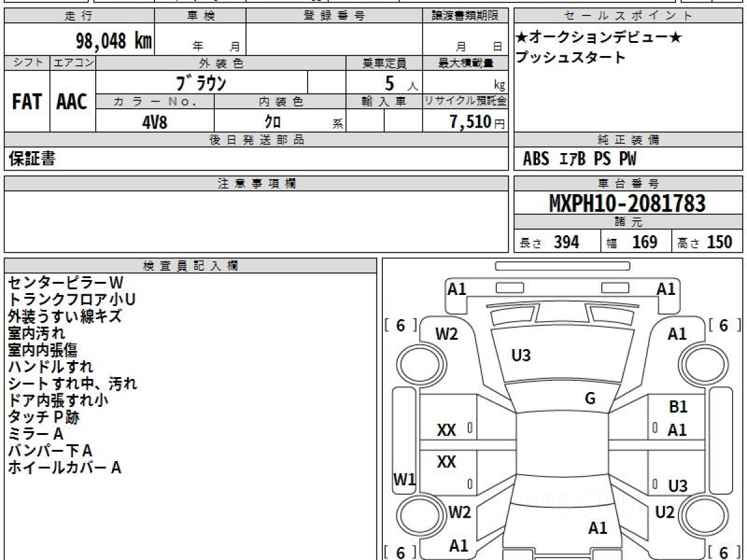Select the note 外装うすい線キズ
The width and height of the screenshot is (747, 560).
(65, 316)
